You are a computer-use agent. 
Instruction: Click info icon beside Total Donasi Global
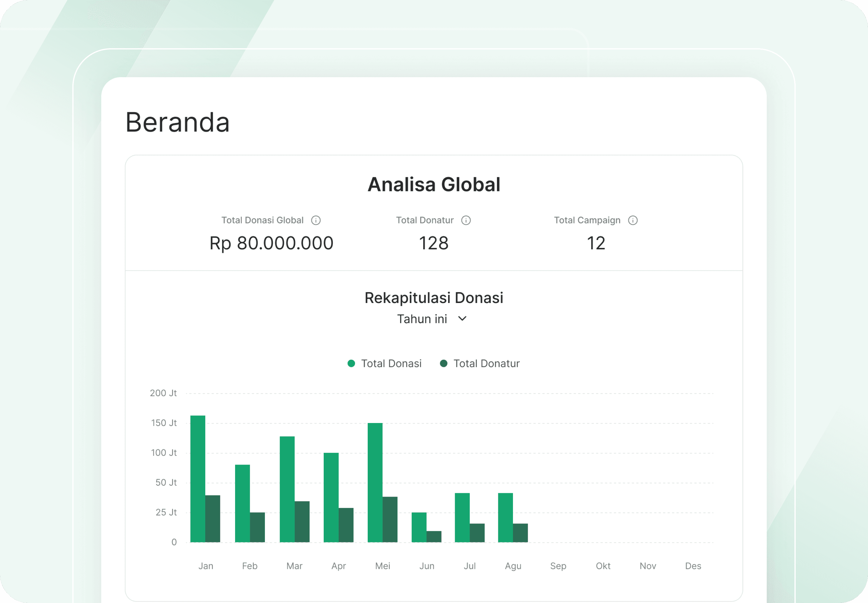click(x=316, y=220)
